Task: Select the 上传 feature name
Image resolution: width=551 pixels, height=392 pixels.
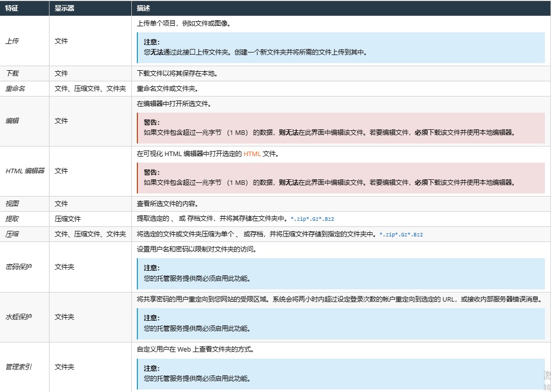Action: pyautogui.click(x=12, y=41)
